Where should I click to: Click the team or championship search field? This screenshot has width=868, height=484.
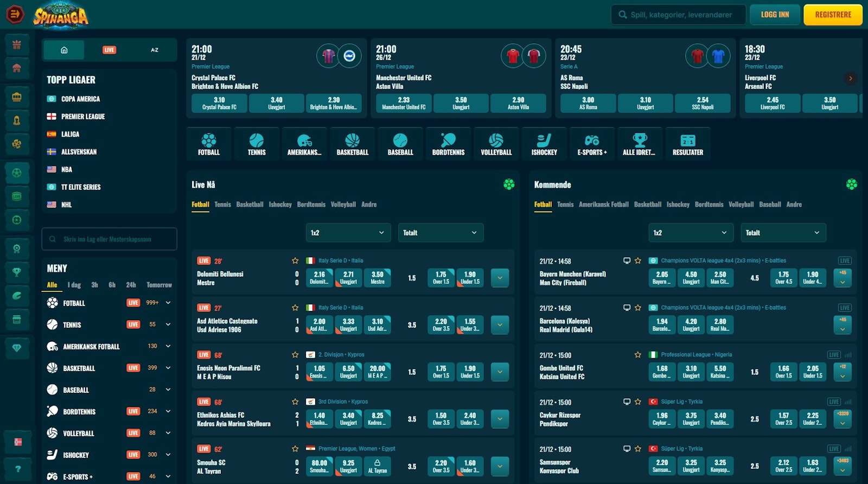click(109, 239)
